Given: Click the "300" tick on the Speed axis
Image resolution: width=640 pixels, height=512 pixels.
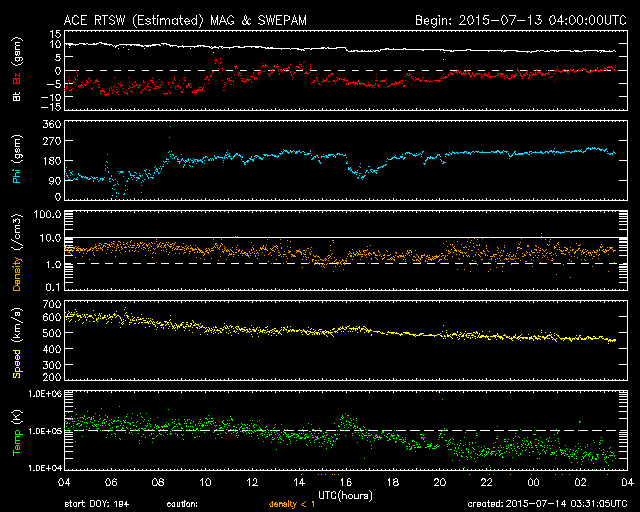Looking at the screenshot, I should [52, 365].
